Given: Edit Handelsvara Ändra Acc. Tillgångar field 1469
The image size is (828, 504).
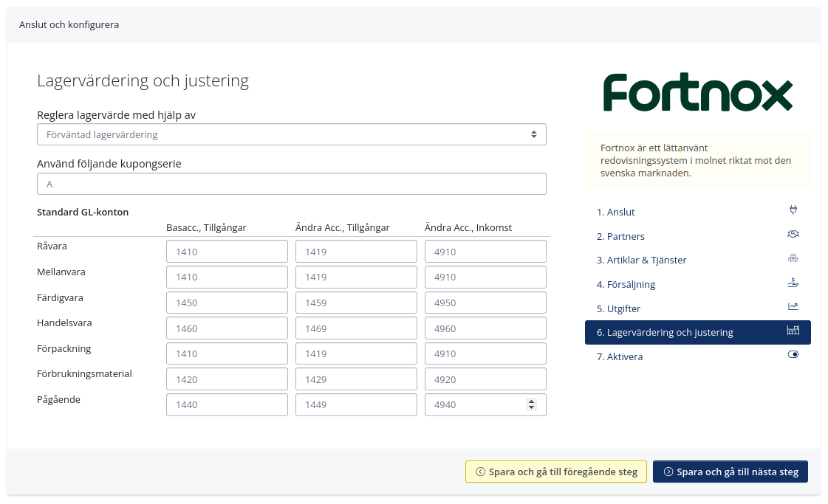Looking at the screenshot, I should 356,328.
